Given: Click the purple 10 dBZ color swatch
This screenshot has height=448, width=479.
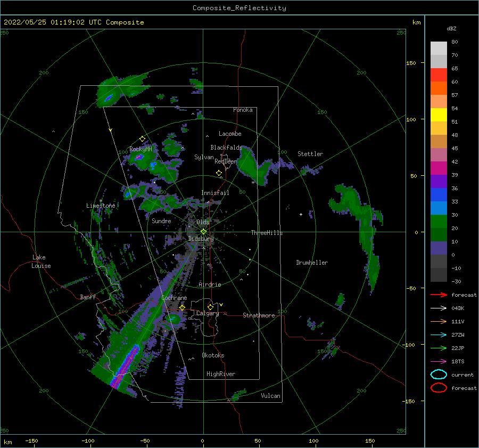Looking at the screenshot, I should pyautogui.click(x=439, y=248).
